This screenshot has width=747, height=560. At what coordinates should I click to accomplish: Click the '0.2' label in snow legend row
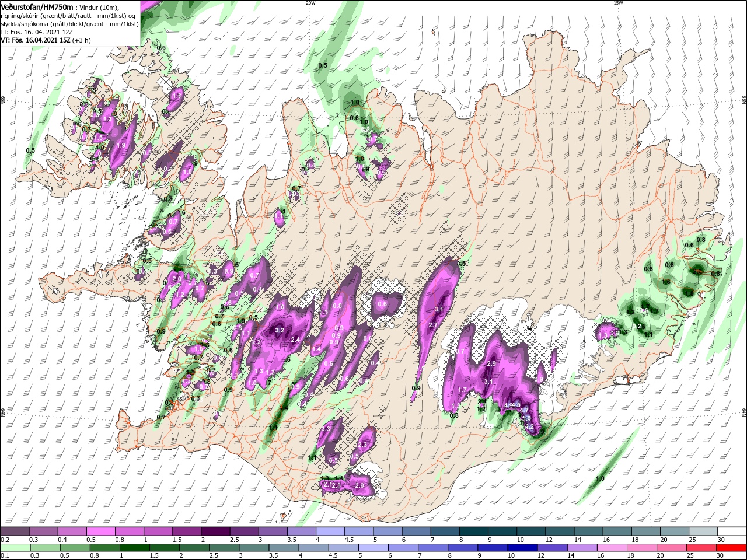click(x=5, y=540)
